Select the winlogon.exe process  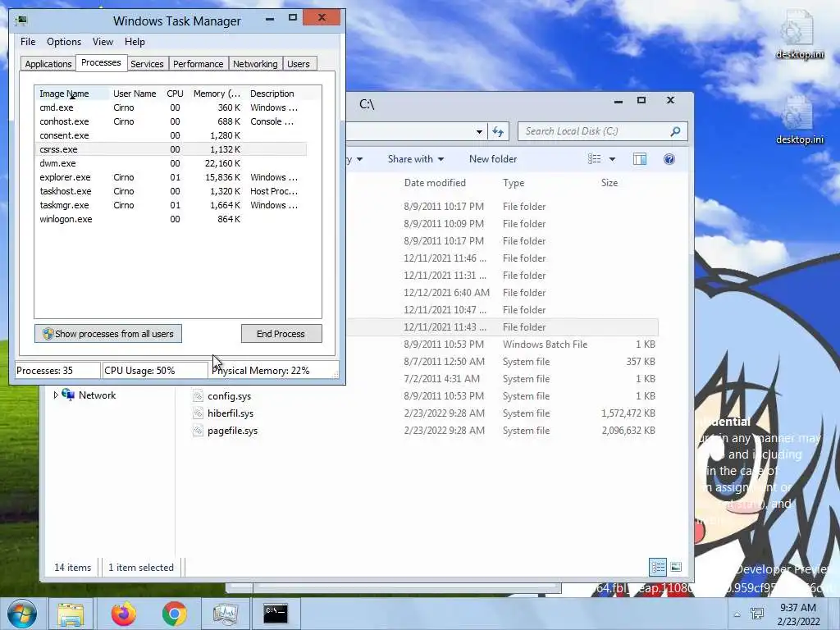coord(171,219)
